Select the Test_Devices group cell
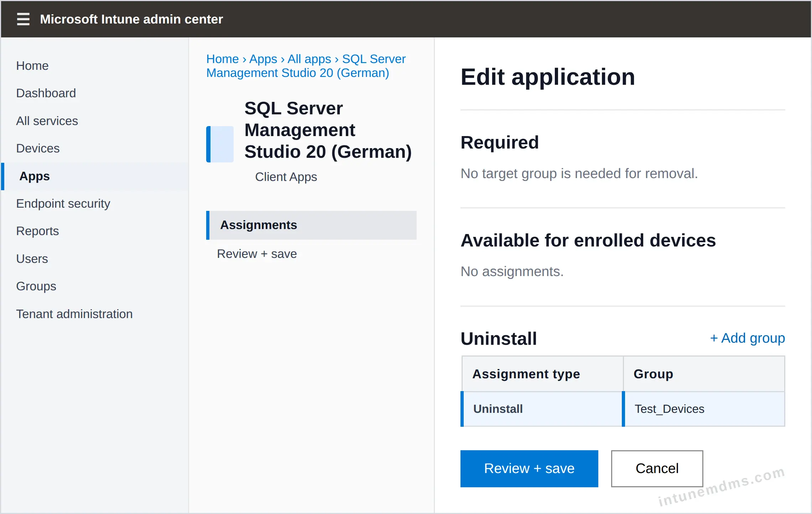Image resolution: width=812 pixels, height=514 pixels. [x=704, y=409]
